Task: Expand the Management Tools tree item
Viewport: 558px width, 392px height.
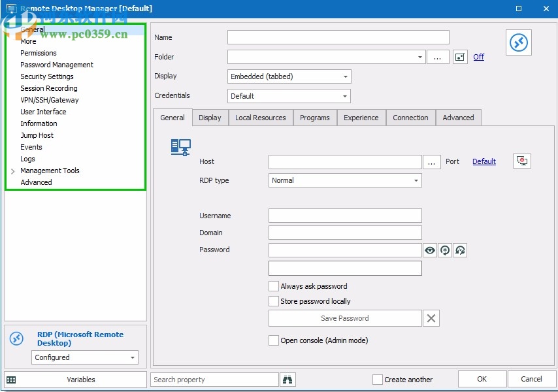Action: point(12,171)
